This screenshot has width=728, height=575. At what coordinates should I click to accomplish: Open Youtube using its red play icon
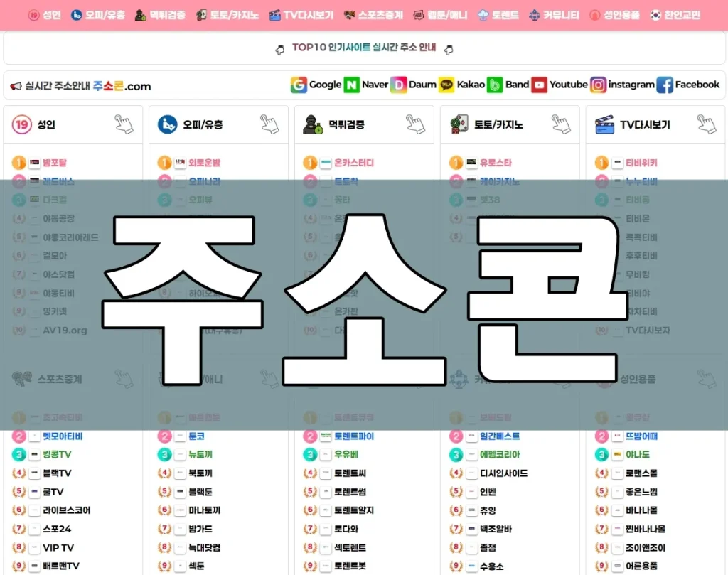[x=539, y=85]
